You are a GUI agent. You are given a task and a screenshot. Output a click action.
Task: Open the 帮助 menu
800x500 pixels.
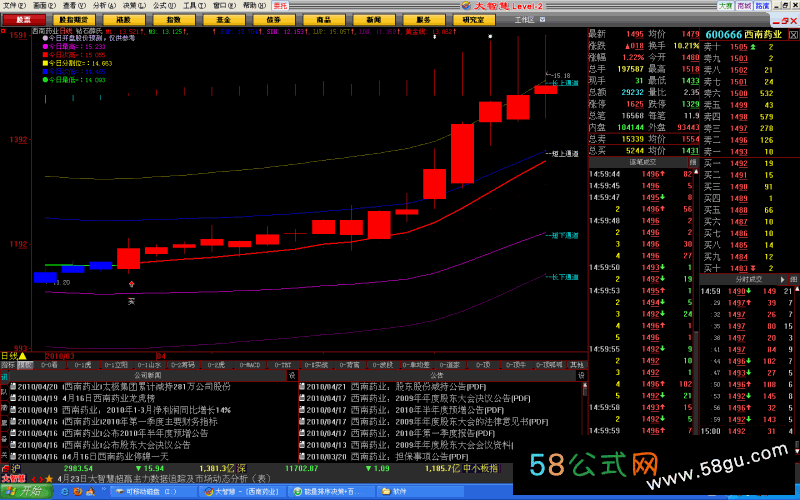tap(254, 6)
